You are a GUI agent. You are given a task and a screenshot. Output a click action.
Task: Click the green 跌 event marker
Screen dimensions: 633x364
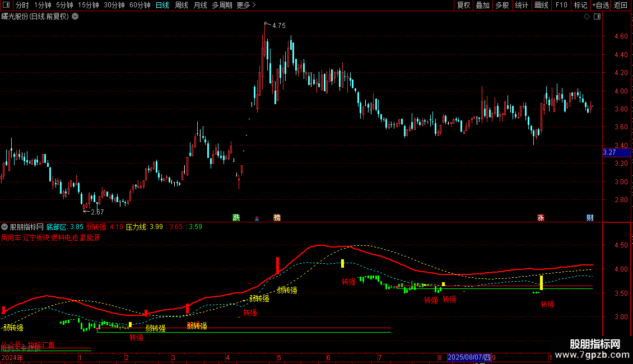point(236,217)
